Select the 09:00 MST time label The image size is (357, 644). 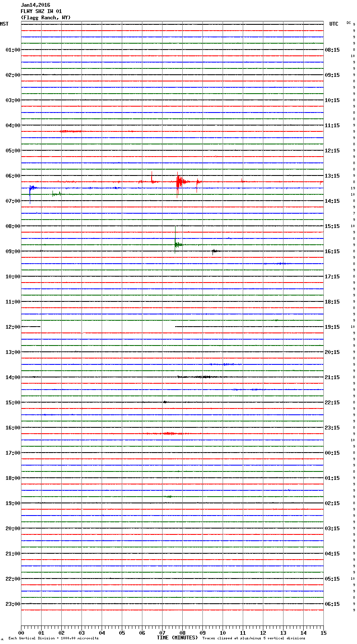point(13,251)
